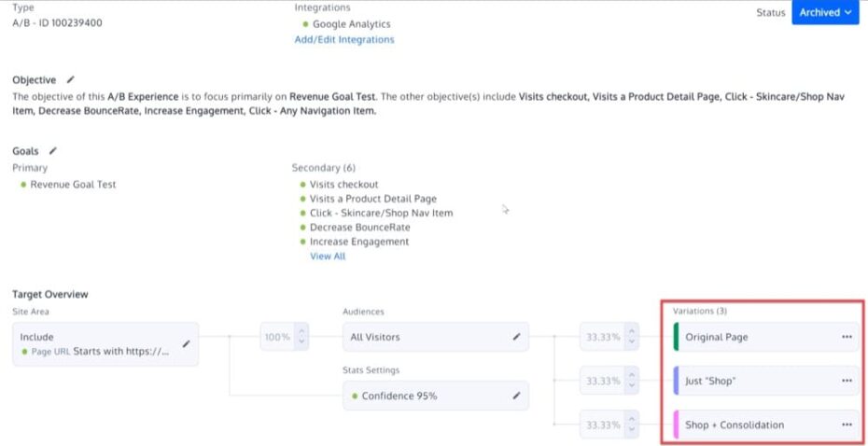Screen dimensions: 868x446
Task: Edit the Include site area rule
Action: coord(186,343)
